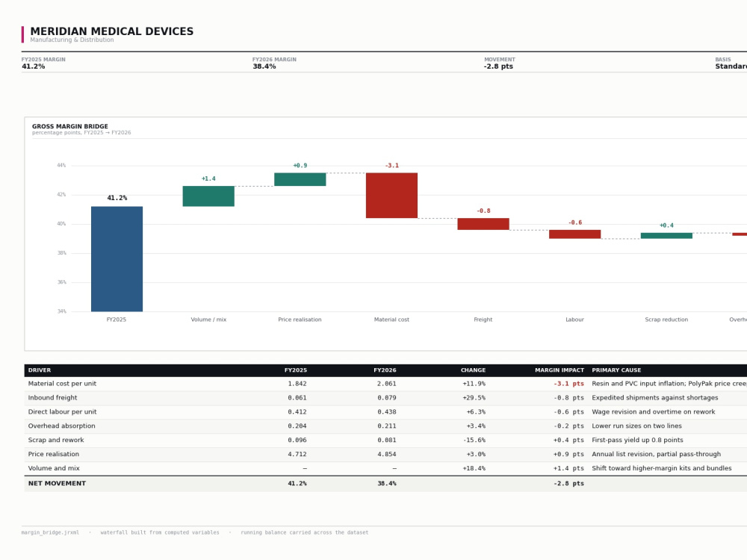Click the Meridian Medical Devices title
The height and width of the screenshot is (560, 747).
tap(112, 31)
